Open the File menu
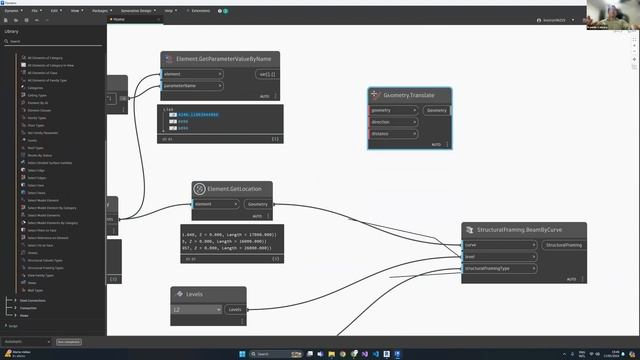This screenshot has height=360, width=640. pos(36,11)
